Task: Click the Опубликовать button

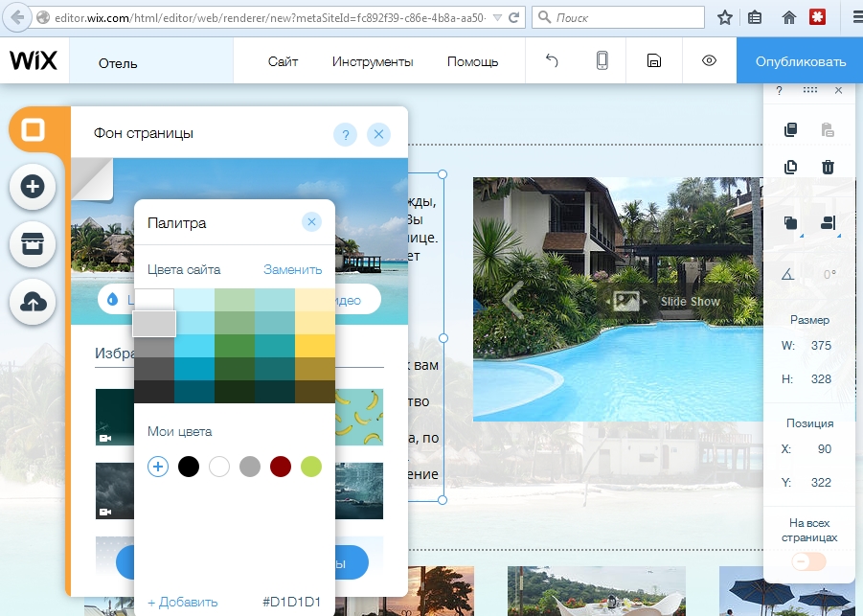Action: pos(800,61)
